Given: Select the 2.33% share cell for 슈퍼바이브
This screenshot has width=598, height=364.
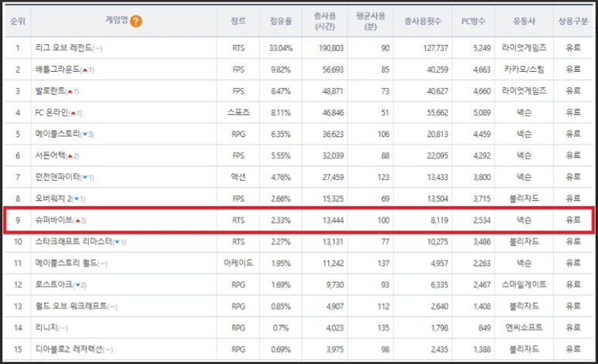Looking at the screenshot, I should 281,220.
